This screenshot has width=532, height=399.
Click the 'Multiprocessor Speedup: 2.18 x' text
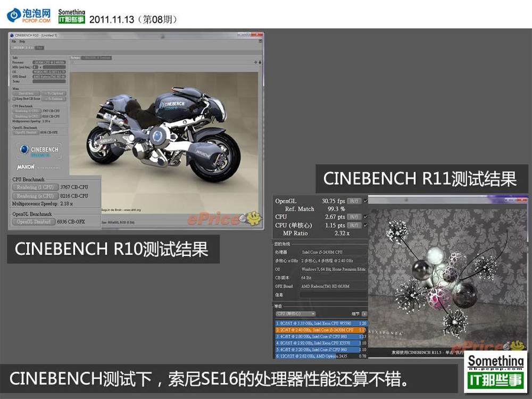(43, 204)
